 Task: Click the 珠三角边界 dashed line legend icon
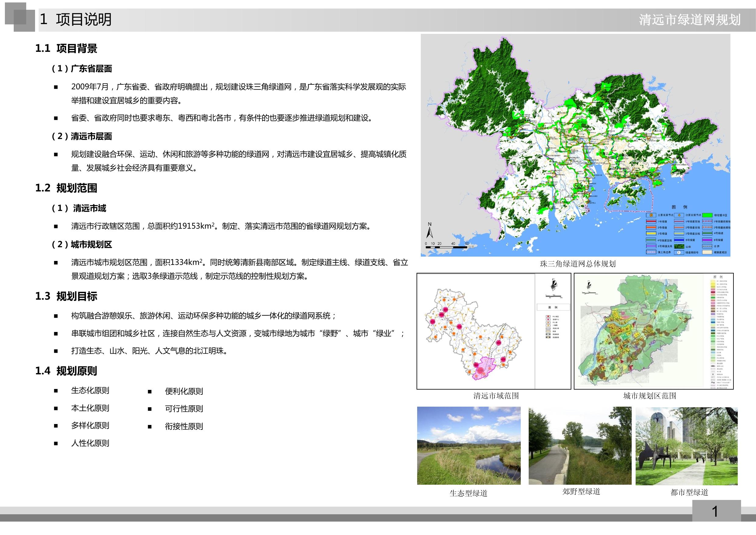(651, 252)
